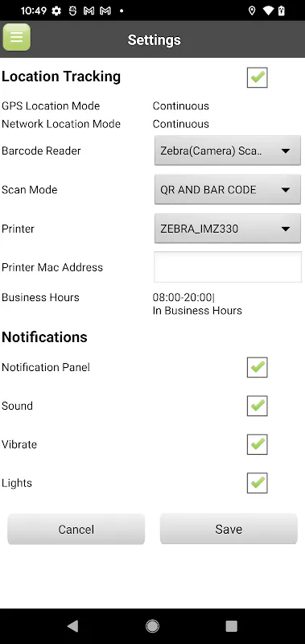Expand the Scan Mode dropdown

click(228, 189)
